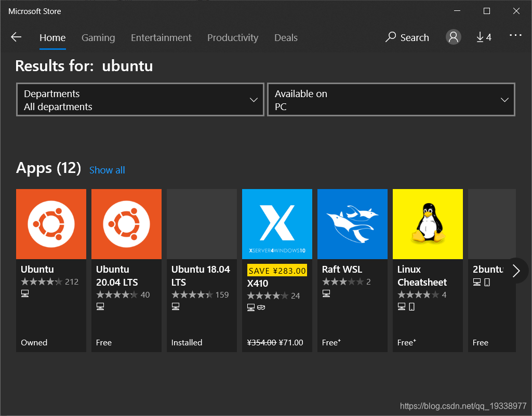Expand the Departments filter
This screenshot has height=416, width=532.
[140, 99]
